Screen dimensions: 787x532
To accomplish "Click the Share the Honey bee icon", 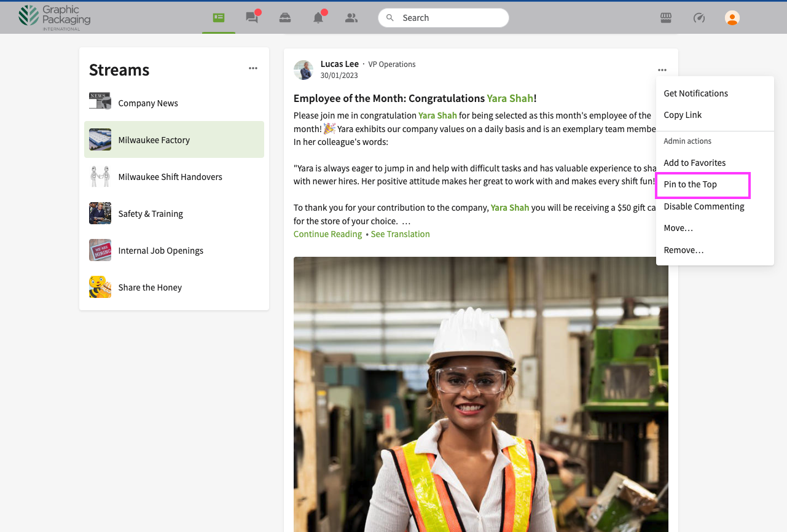I will coord(100,287).
